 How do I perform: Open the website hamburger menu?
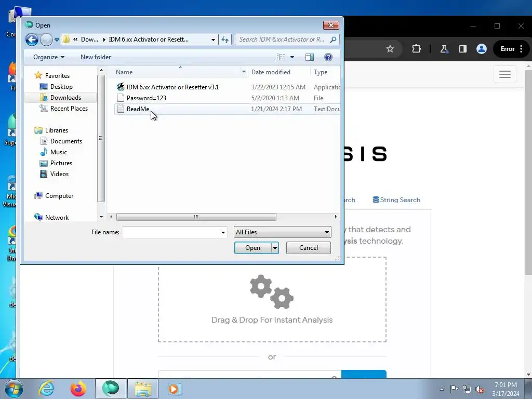[505, 74]
